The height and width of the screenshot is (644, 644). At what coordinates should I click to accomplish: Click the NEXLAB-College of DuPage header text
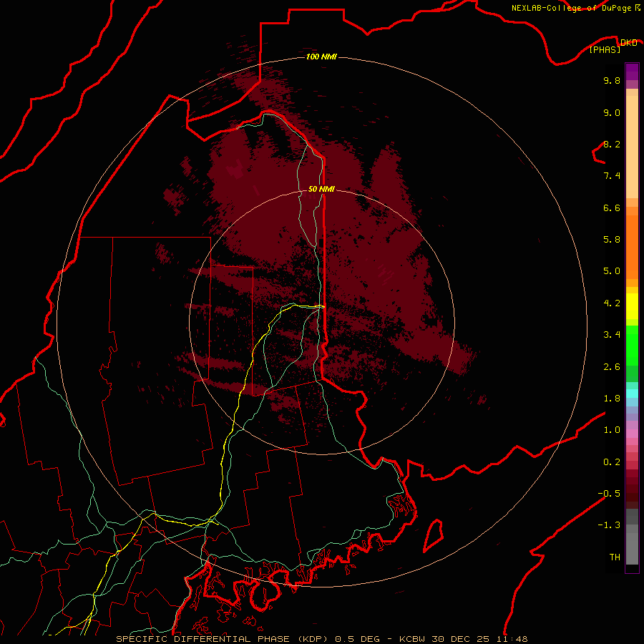click(x=572, y=8)
